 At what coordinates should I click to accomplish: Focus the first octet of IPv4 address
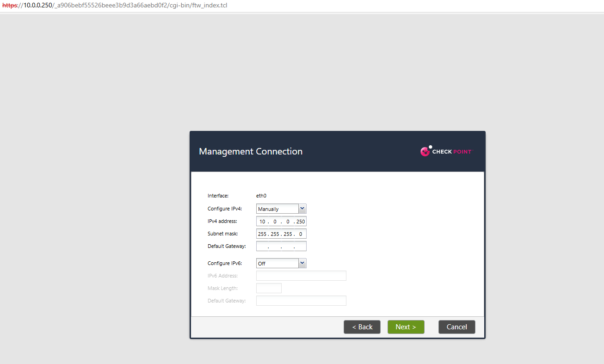262,222
